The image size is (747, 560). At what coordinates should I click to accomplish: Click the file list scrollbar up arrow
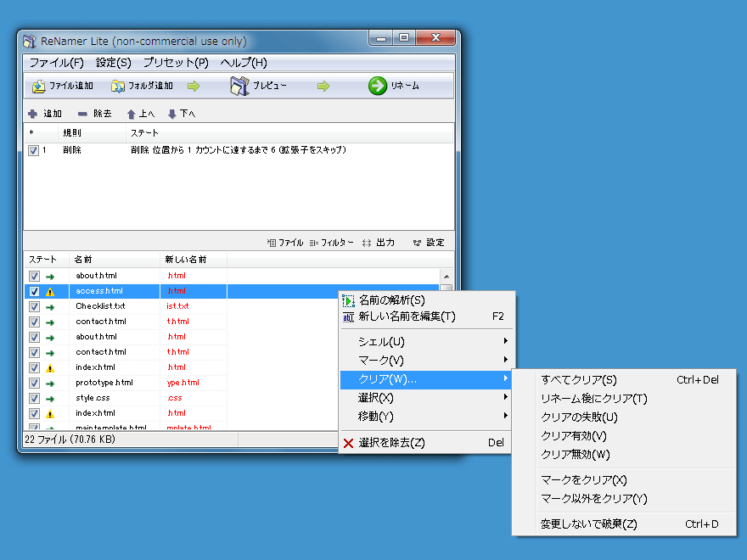447,277
